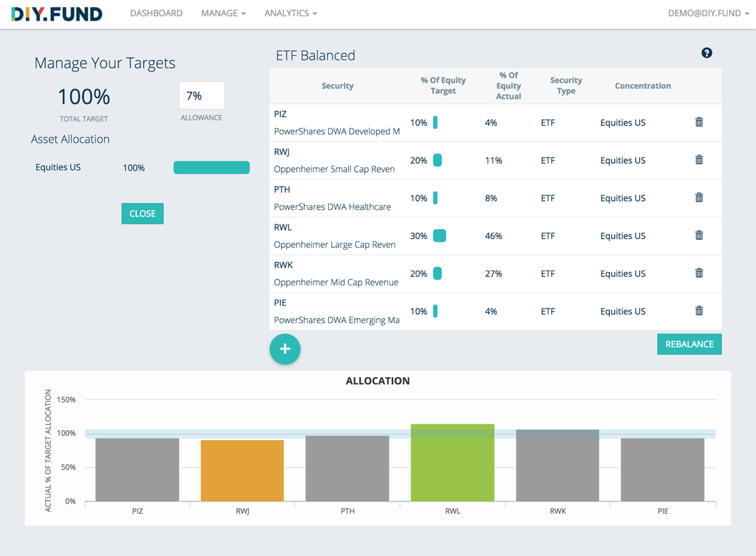Delete the RWL security row
This screenshot has height=556, width=756.
[x=699, y=235]
